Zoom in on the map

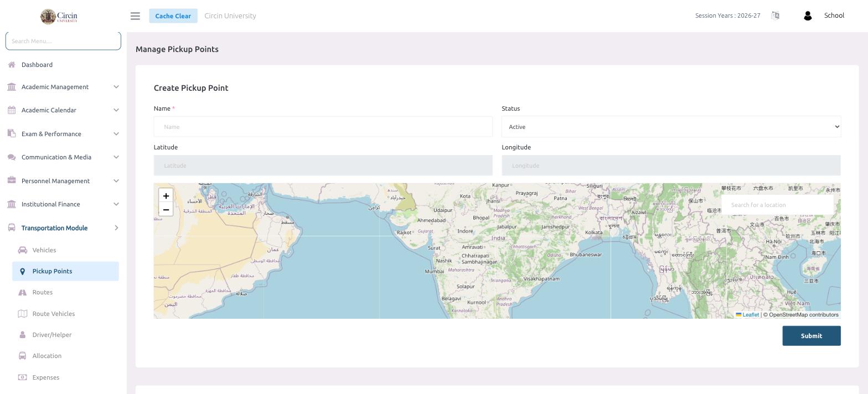tap(166, 196)
